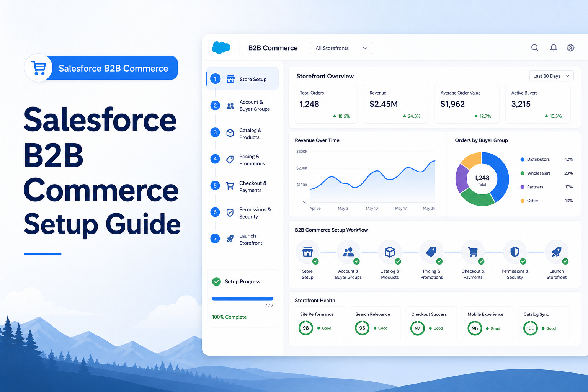This screenshot has width=588, height=392.
Task: Click the Catalog & Products box icon in sidebar
Action: 230,133
